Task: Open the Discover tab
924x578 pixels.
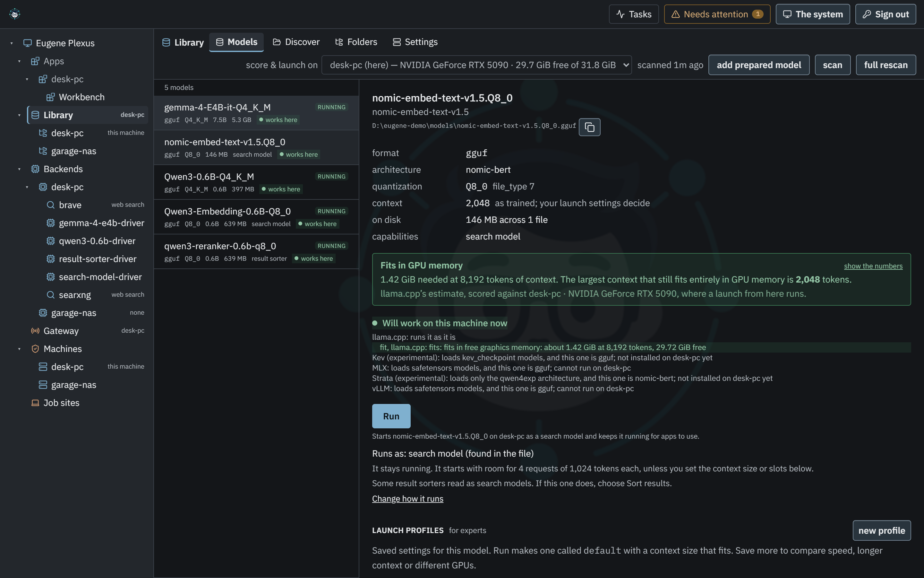Action: coord(296,42)
